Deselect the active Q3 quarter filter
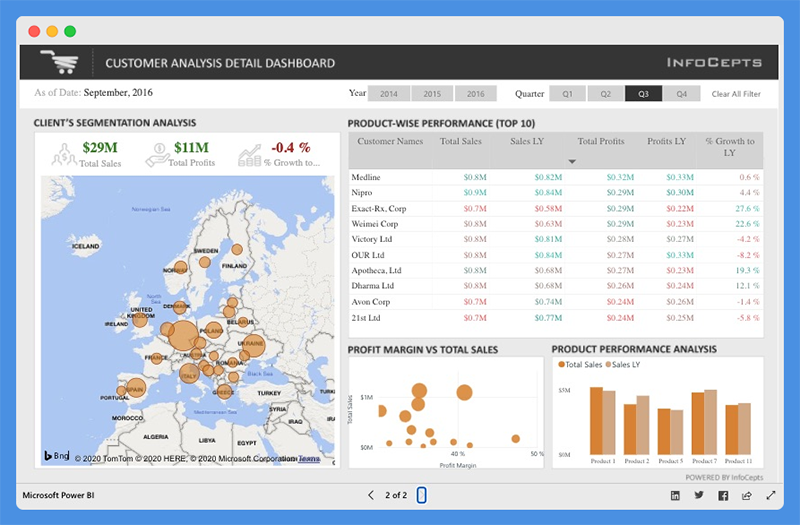Image resolution: width=800 pixels, height=525 pixels. coord(643,94)
